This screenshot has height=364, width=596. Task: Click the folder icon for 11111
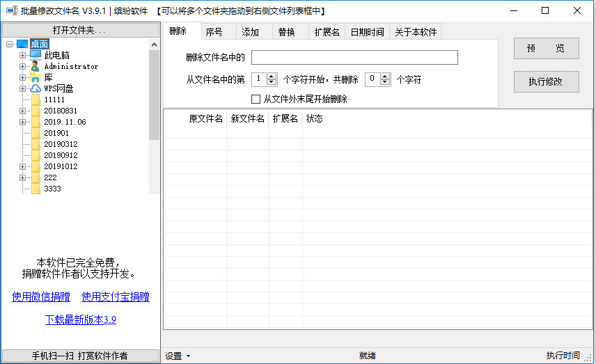[x=36, y=100]
